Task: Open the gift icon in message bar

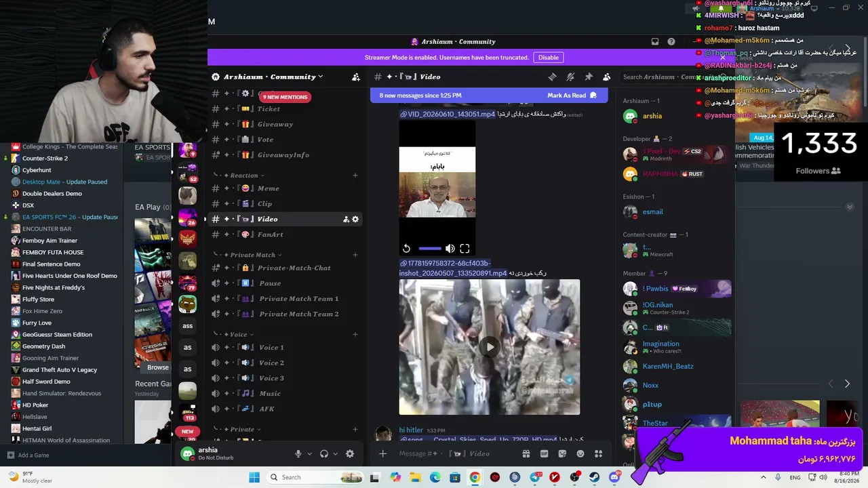Action: 526,453
